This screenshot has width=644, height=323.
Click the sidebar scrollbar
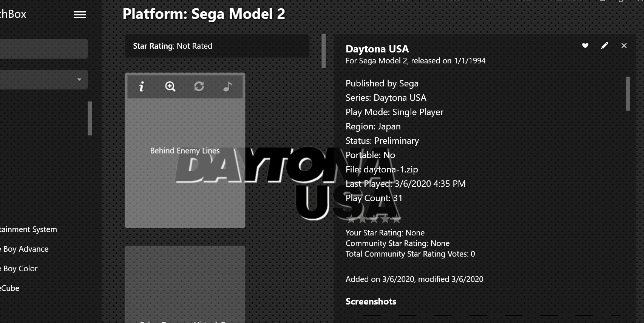coord(90,118)
